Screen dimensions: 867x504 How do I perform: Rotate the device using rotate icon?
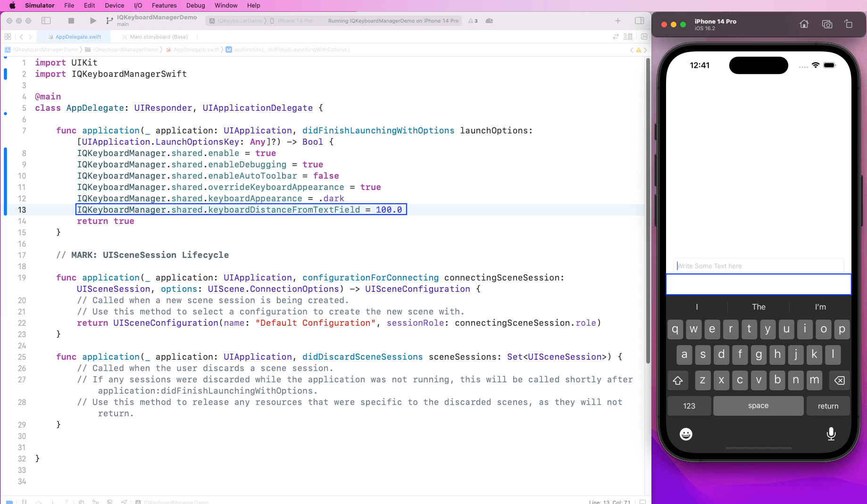pyautogui.click(x=849, y=24)
